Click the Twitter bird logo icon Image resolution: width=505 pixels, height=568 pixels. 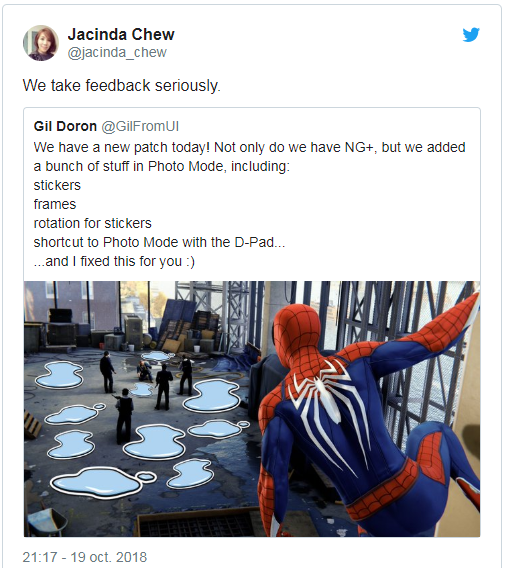471,34
